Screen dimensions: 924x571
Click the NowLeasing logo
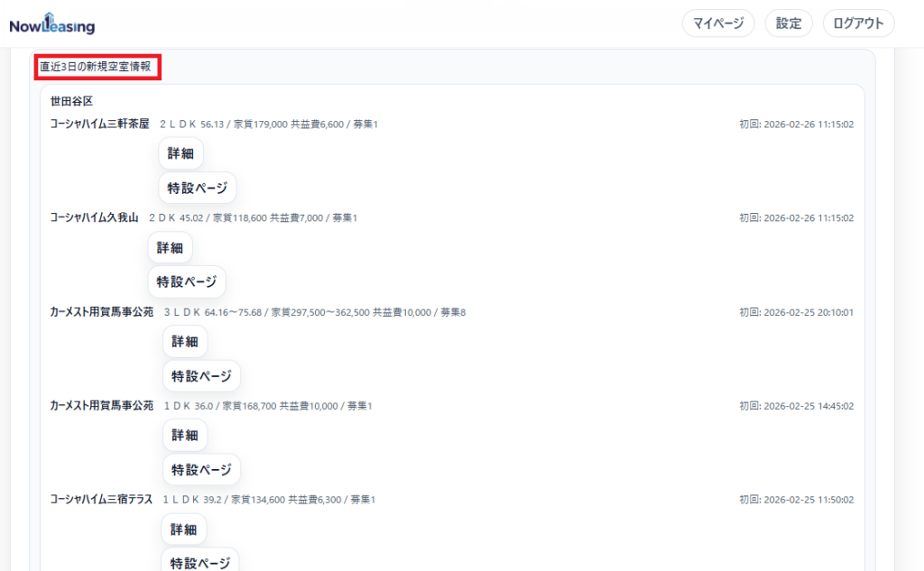pos(51,24)
